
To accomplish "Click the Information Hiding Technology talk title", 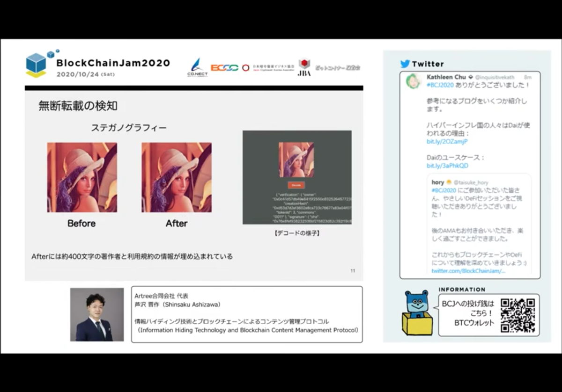I will pyautogui.click(x=249, y=330).
